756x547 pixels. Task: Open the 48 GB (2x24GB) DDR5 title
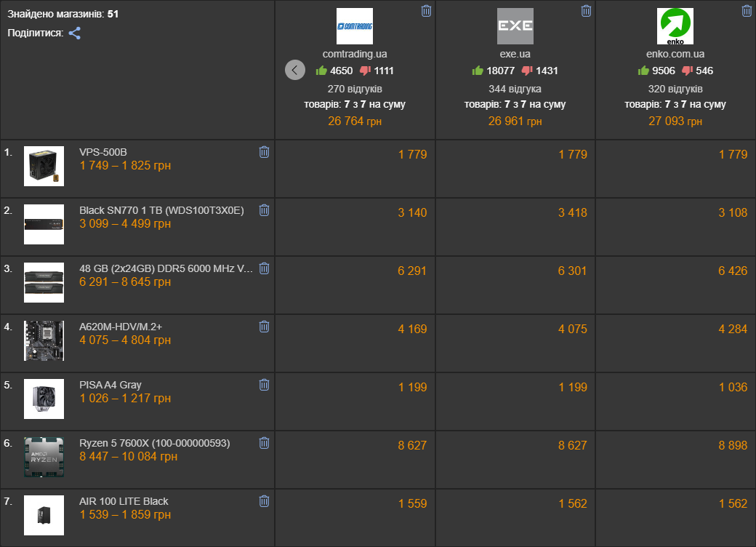pyautogui.click(x=166, y=268)
